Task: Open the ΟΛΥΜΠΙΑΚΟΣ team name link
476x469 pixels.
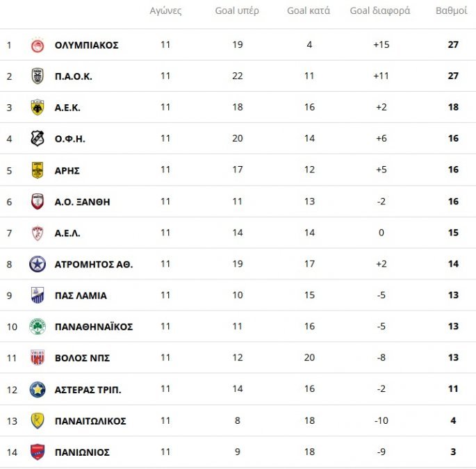Action: [86, 45]
